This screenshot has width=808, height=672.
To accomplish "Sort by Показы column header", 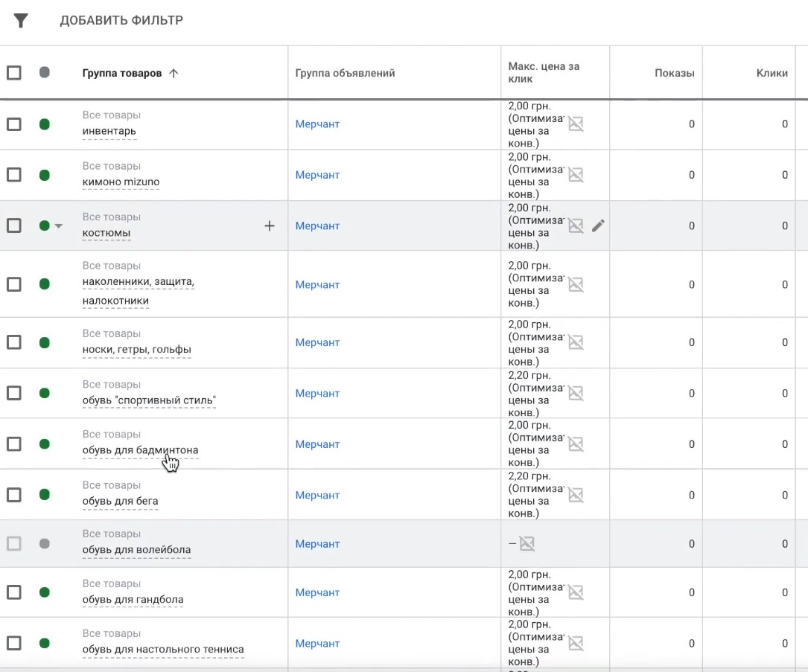I will pyautogui.click(x=675, y=73).
